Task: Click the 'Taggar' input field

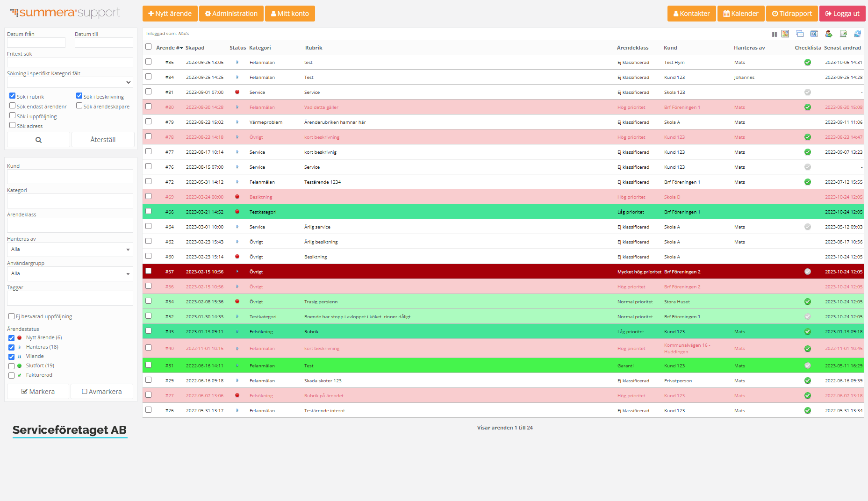Action: [x=70, y=298]
